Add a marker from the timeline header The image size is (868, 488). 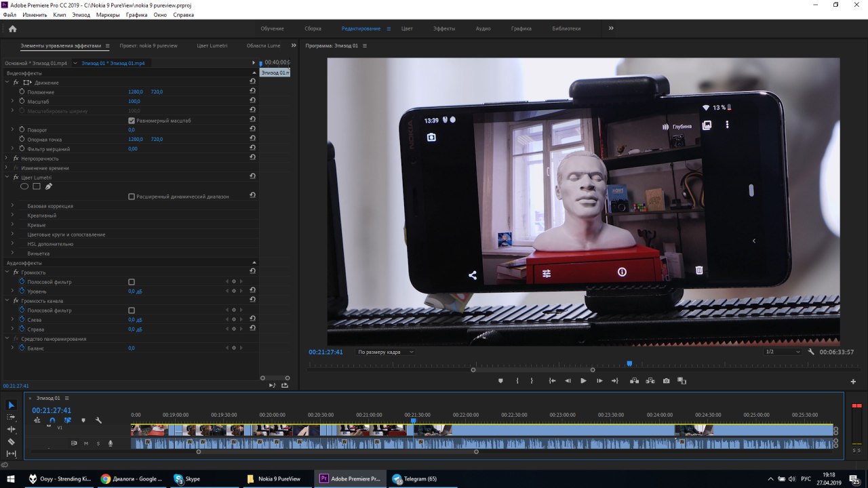[x=83, y=420]
